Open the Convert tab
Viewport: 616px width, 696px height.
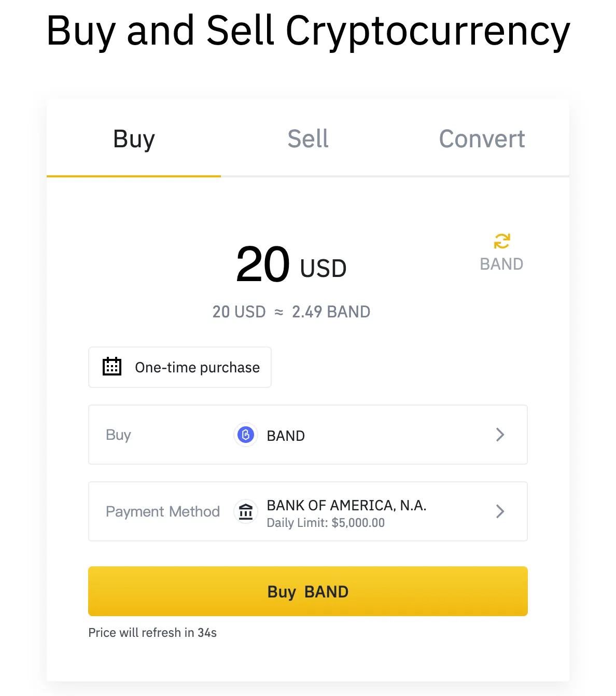pos(482,139)
